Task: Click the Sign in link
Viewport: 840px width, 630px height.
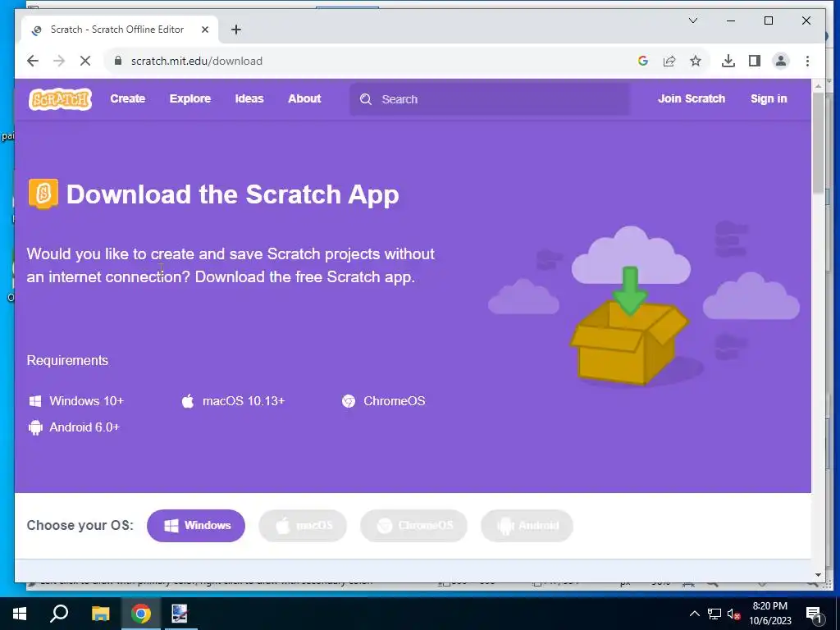Action: click(768, 98)
